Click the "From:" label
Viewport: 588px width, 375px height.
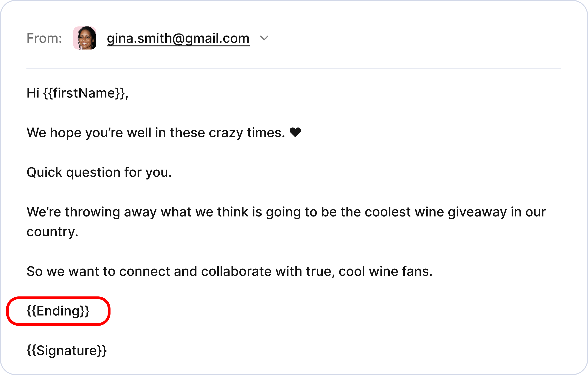coord(44,38)
